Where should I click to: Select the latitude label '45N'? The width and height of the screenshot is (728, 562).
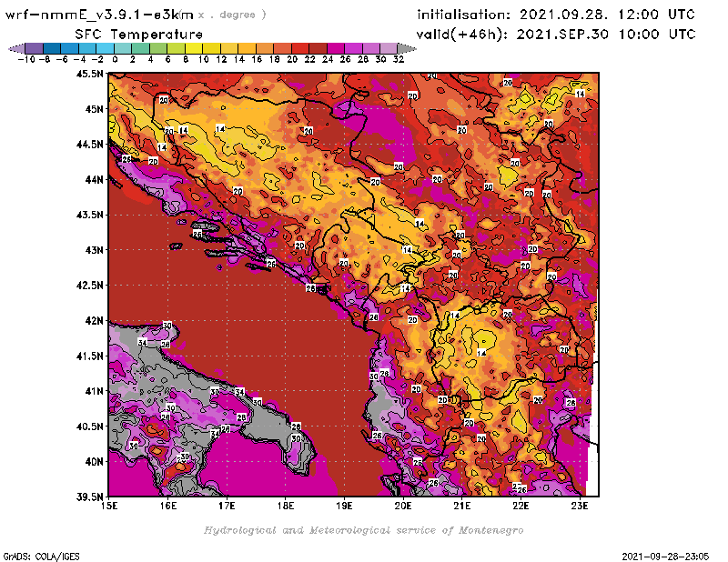click(x=94, y=109)
